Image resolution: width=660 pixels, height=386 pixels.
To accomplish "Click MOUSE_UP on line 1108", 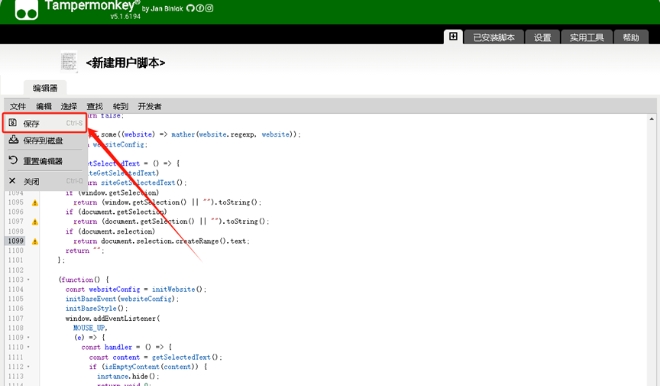I will (x=89, y=328).
